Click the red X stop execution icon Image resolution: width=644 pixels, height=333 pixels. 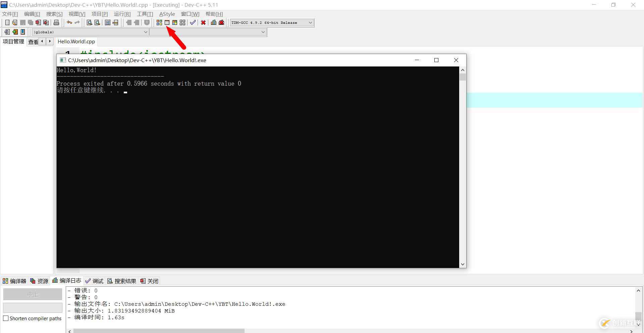point(203,22)
